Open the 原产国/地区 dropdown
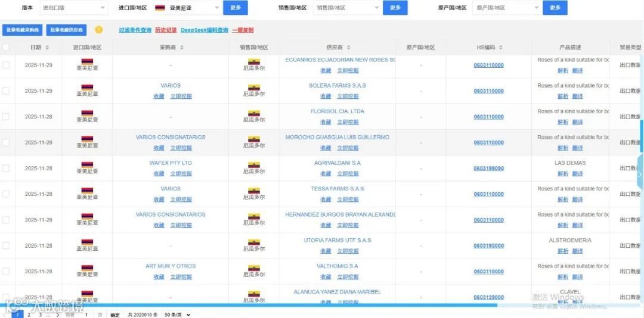Viewport: 644px width, 318px height. (507, 8)
